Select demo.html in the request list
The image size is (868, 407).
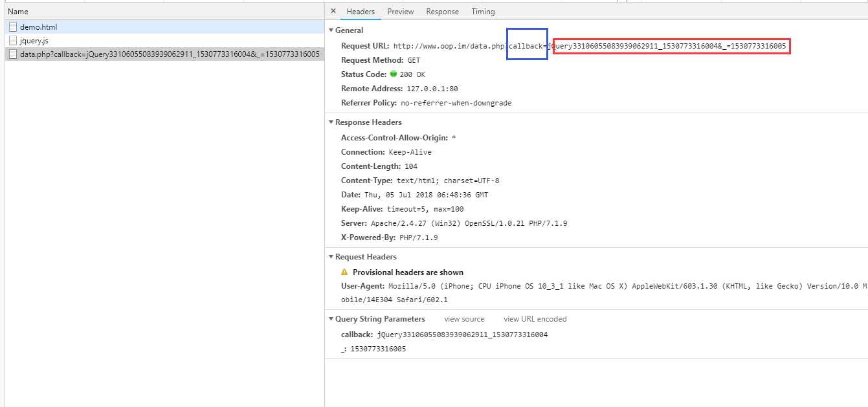pos(165,27)
